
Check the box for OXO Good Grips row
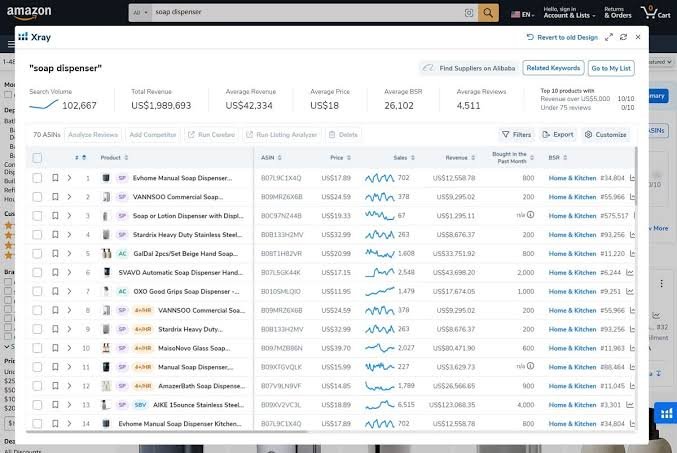pyautogui.click(x=37, y=291)
